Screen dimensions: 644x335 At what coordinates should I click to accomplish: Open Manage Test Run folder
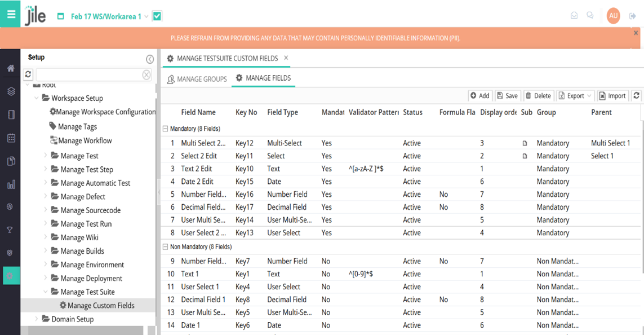pyautogui.click(x=81, y=223)
